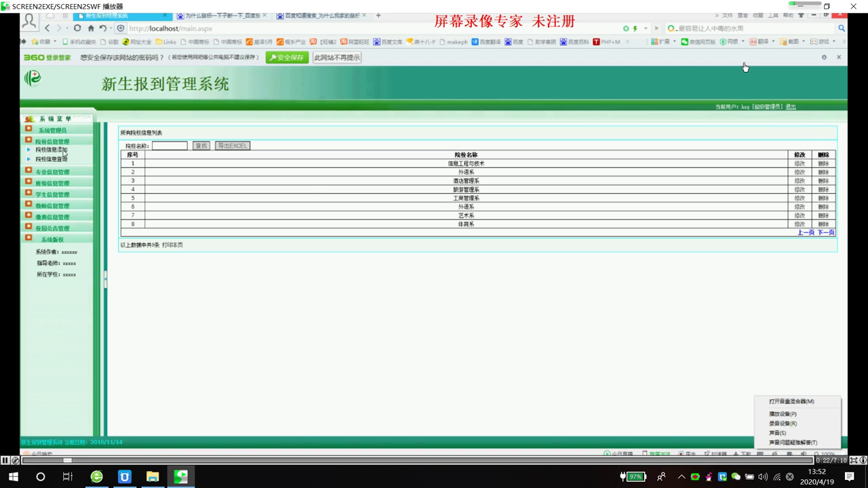Click the browser refresh icon
868x488 pixels.
tap(77, 28)
